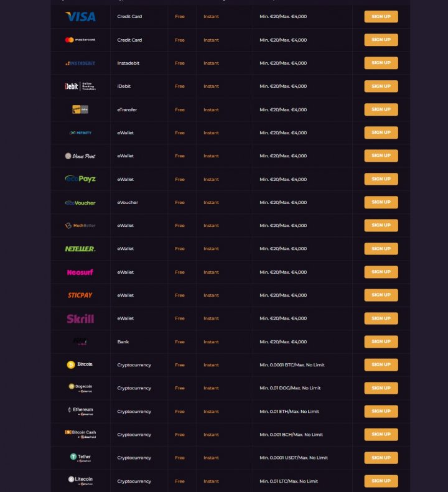Select the 'Instadebit' type text cell
448x492 pixels.
tap(128, 63)
